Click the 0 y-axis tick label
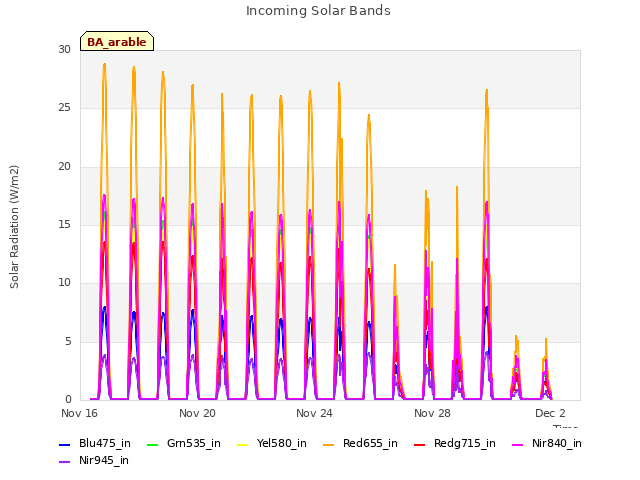This screenshot has height=480, width=640. [68, 399]
